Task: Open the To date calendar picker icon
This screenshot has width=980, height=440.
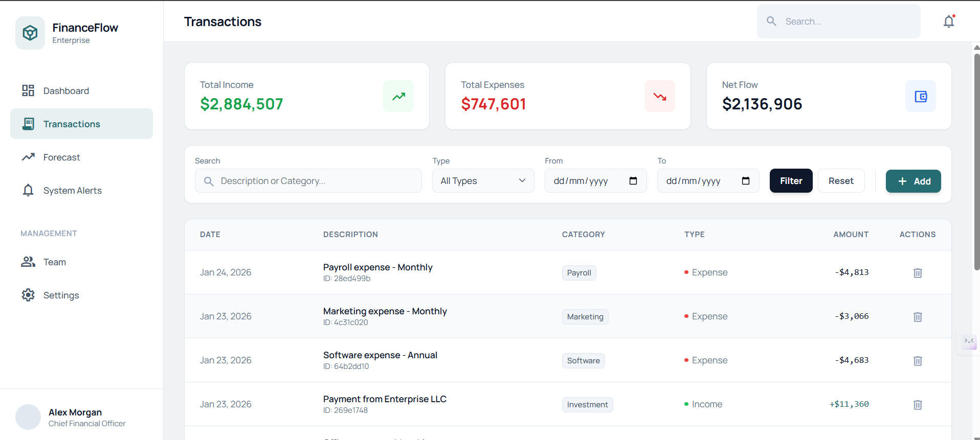Action: [746, 181]
